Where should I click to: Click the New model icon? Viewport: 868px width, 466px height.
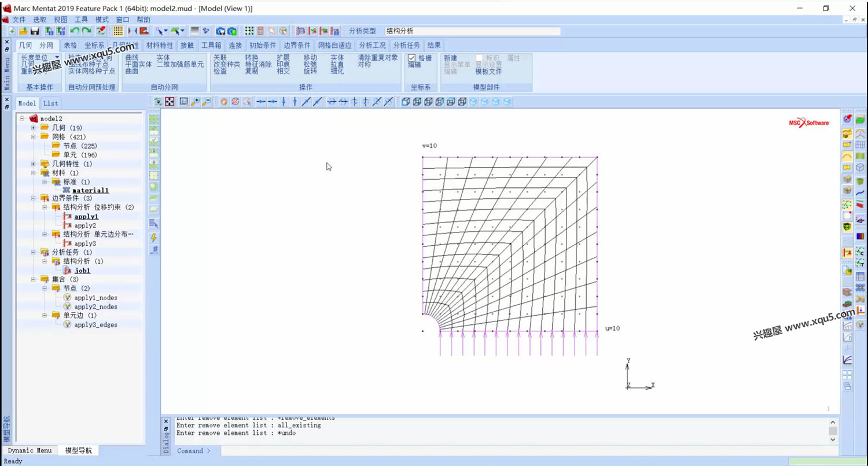(x=12, y=31)
